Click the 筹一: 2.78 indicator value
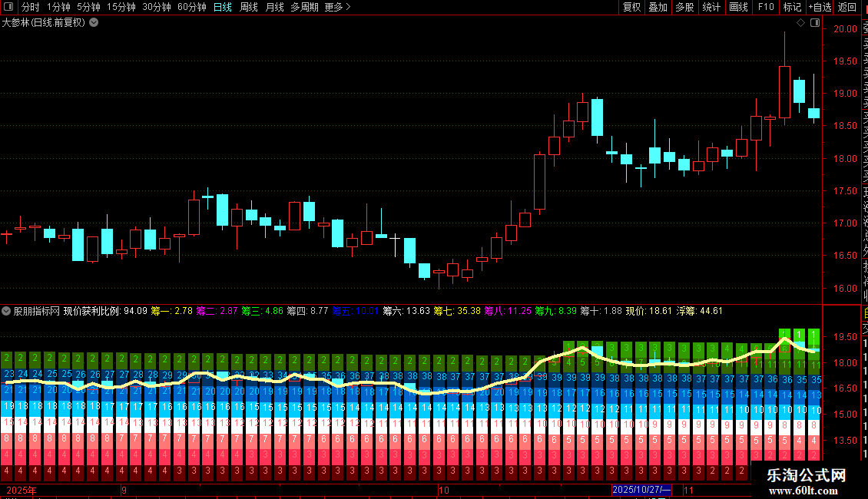The width and height of the screenshot is (868, 499). 171,311
